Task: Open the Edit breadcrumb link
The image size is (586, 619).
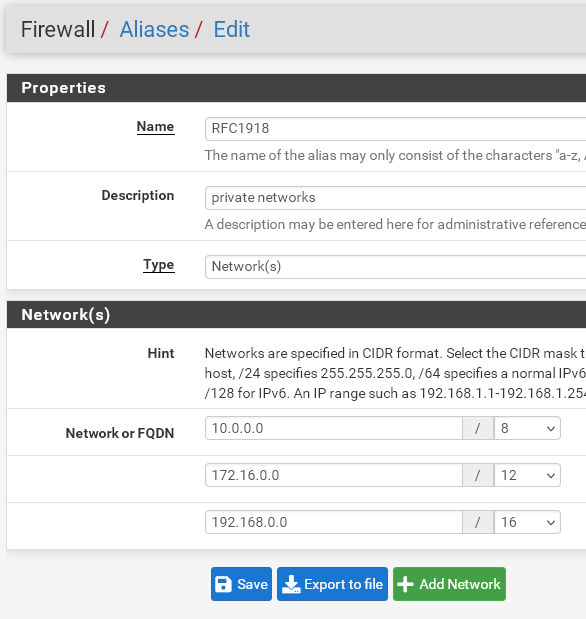Action: click(231, 30)
